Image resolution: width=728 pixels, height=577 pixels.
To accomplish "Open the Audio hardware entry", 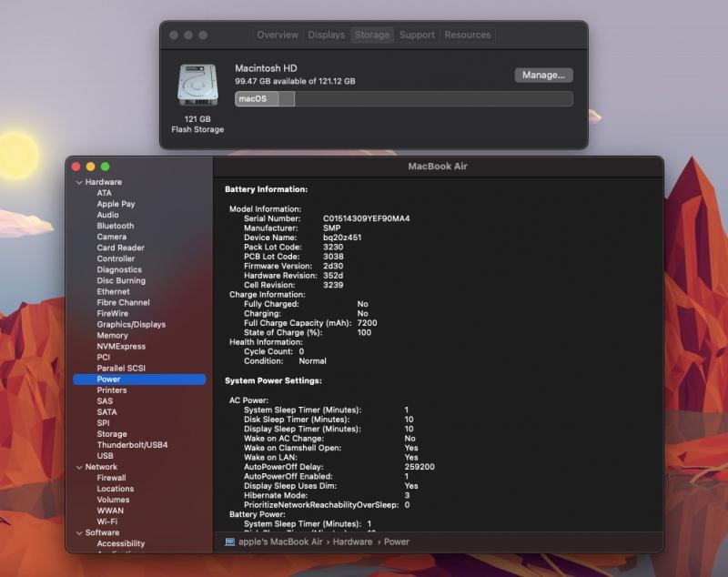I will point(107,215).
